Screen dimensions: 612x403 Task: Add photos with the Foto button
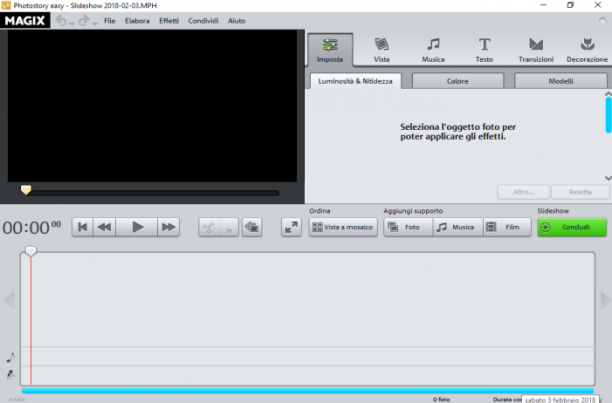pyautogui.click(x=408, y=227)
